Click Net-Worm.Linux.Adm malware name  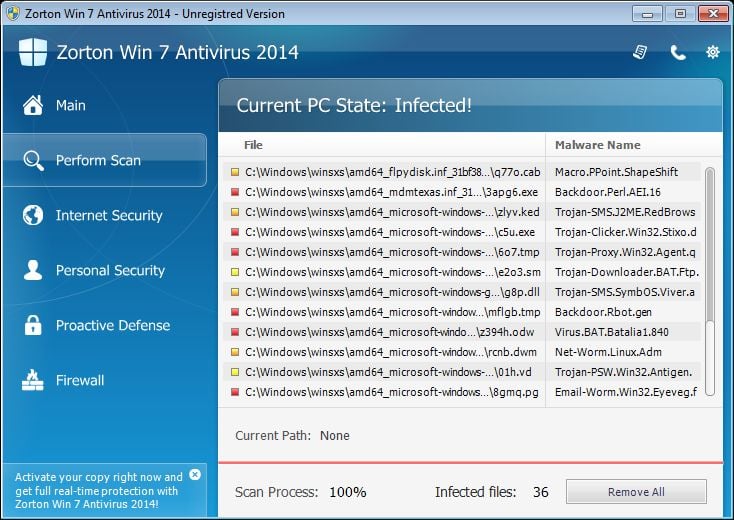(x=608, y=352)
